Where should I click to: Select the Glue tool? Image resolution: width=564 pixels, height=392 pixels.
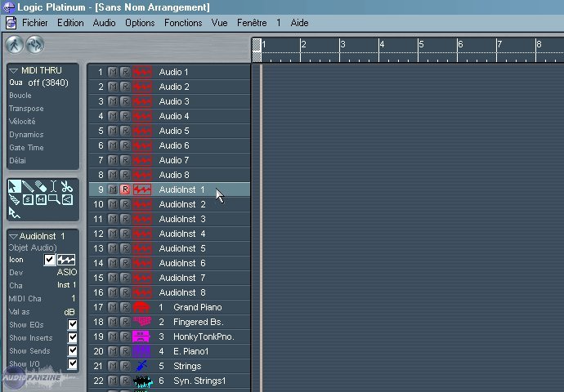click(x=15, y=199)
